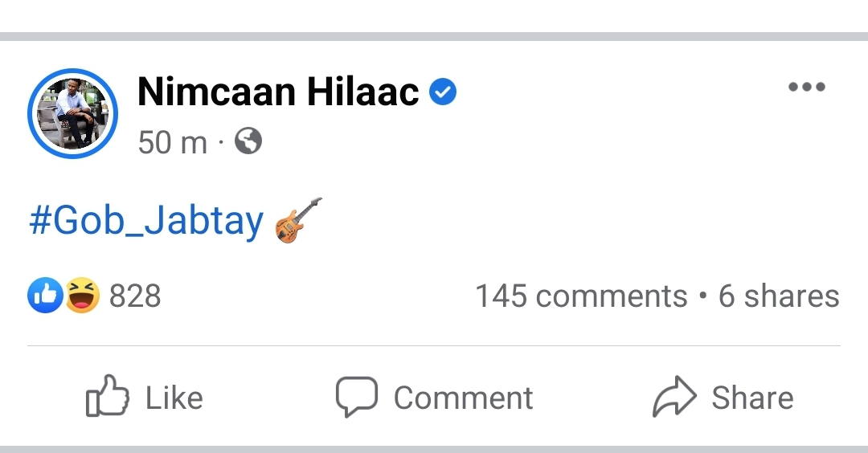868x453 pixels.
Task: Open the three-dot post options menu
Action: pos(807,86)
